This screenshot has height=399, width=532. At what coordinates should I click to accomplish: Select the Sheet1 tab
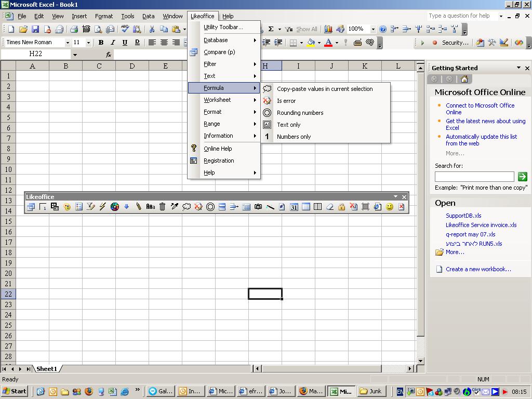pyautogui.click(x=47, y=369)
